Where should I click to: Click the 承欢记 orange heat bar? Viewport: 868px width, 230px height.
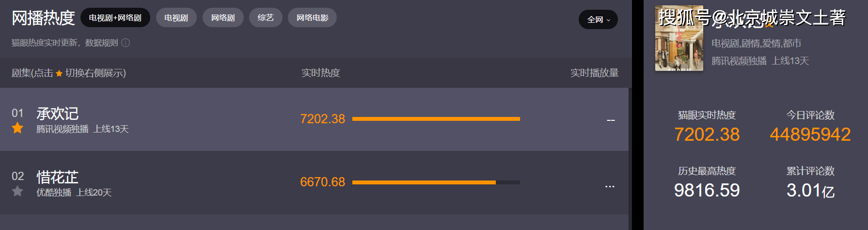(436, 119)
